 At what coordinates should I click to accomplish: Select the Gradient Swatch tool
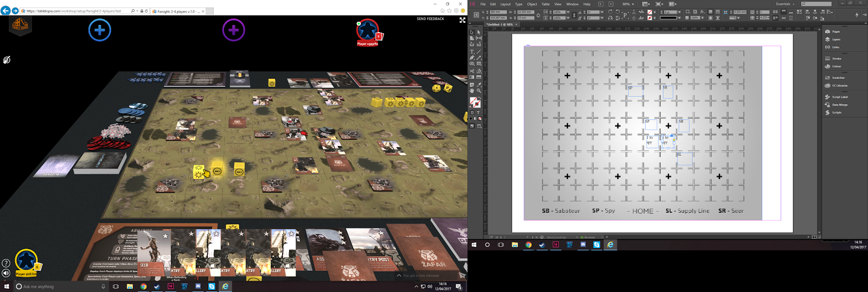point(471,77)
